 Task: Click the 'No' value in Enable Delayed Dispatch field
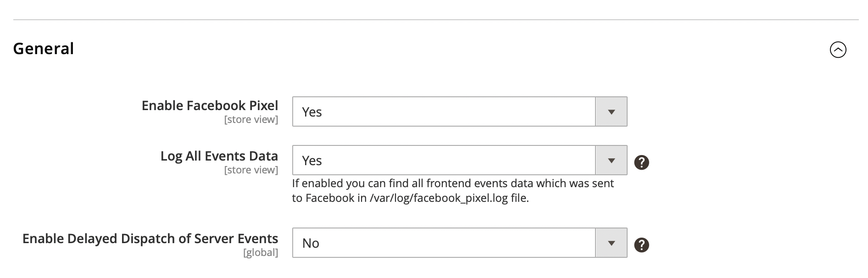[x=311, y=243]
